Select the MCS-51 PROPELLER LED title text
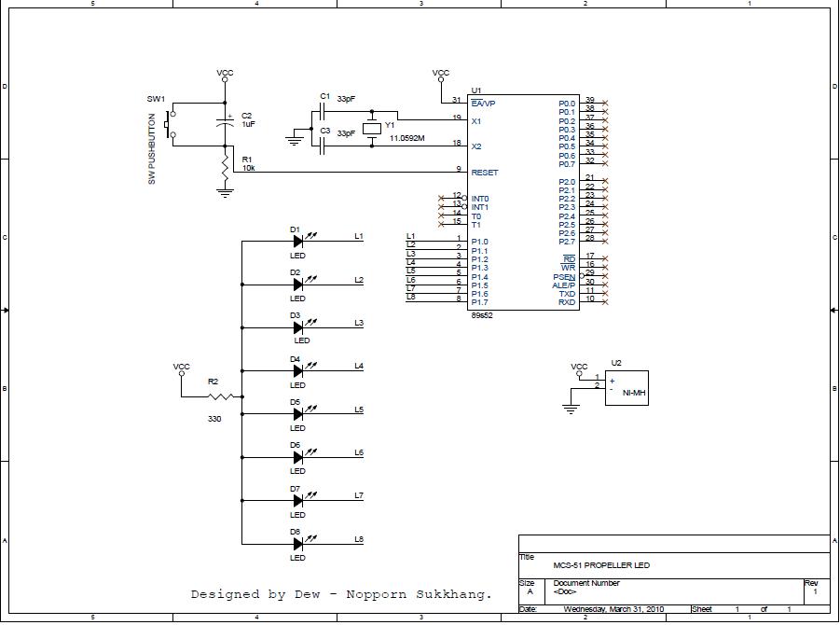This screenshot has height=625, width=840. (601, 565)
